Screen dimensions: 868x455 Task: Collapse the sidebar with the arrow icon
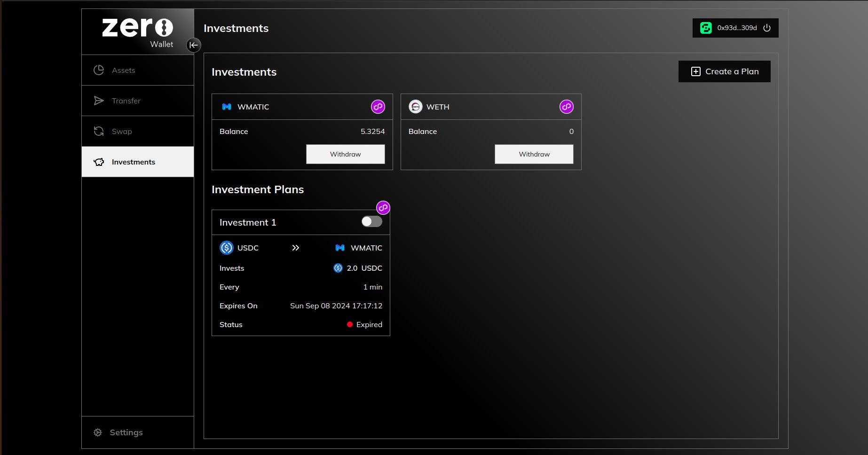pyautogui.click(x=193, y=45)
